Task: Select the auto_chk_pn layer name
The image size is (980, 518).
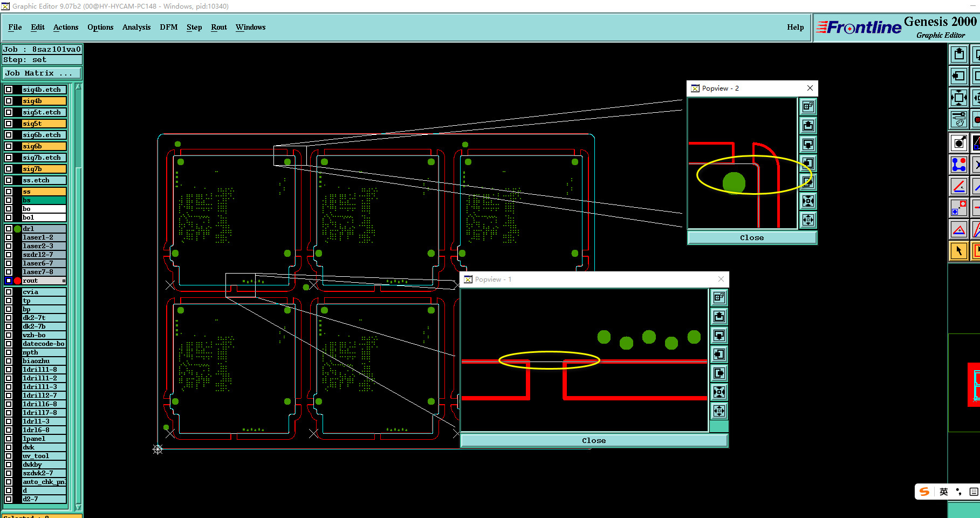Action: (44, 482)
